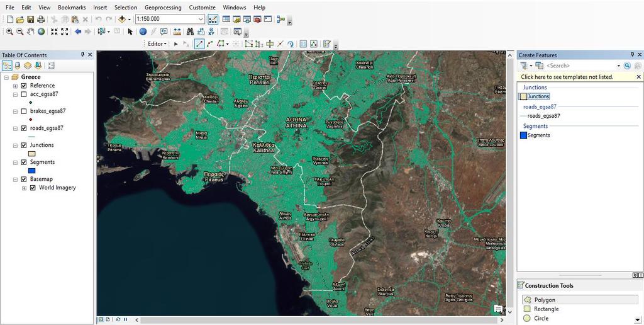Open the Editor dropdown menu
Screen dimensions: 644x325
pyautogui.click(x=157, y=44)
